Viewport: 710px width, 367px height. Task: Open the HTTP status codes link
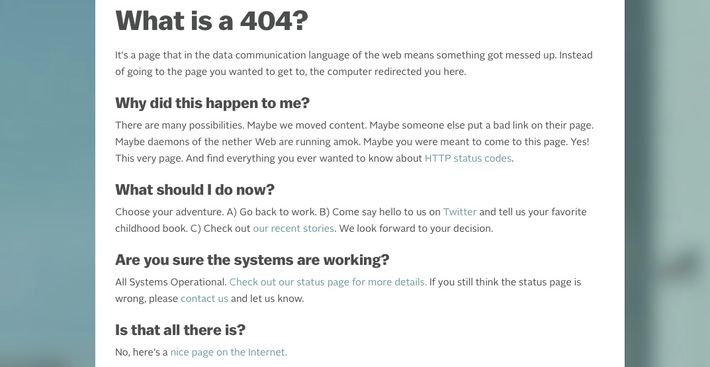468,158
